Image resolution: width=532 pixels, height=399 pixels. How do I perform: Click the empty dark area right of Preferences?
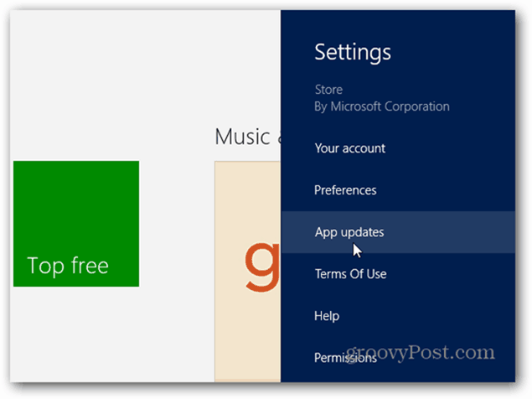pyautogui.click(x=445, y=190)
